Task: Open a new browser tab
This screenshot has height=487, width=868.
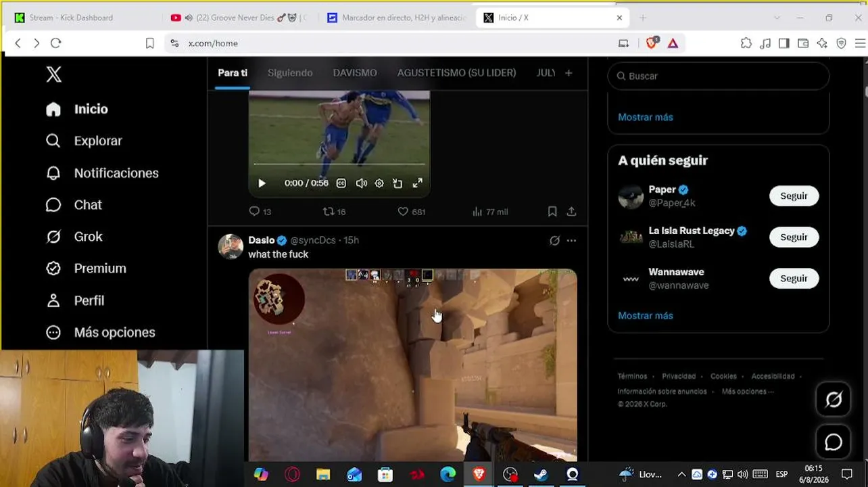Action: point(643,18)
